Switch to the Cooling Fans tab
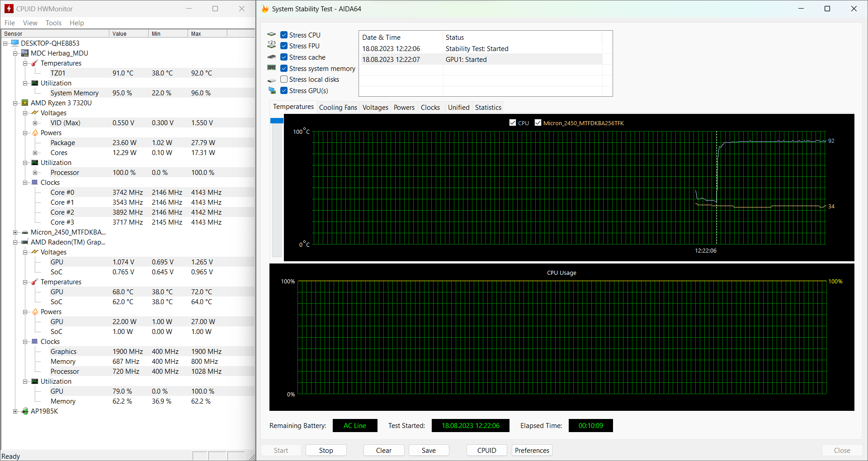This screenshot has height=461, width=868. click(x=338, y=108)
